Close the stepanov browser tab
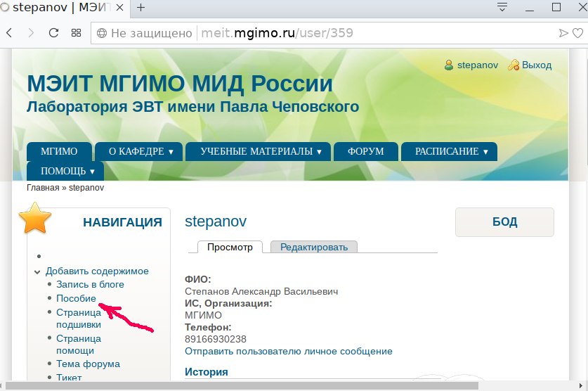The height and width of the screenshot is (391, 588). pyautogui.click(x=119, y=8)
